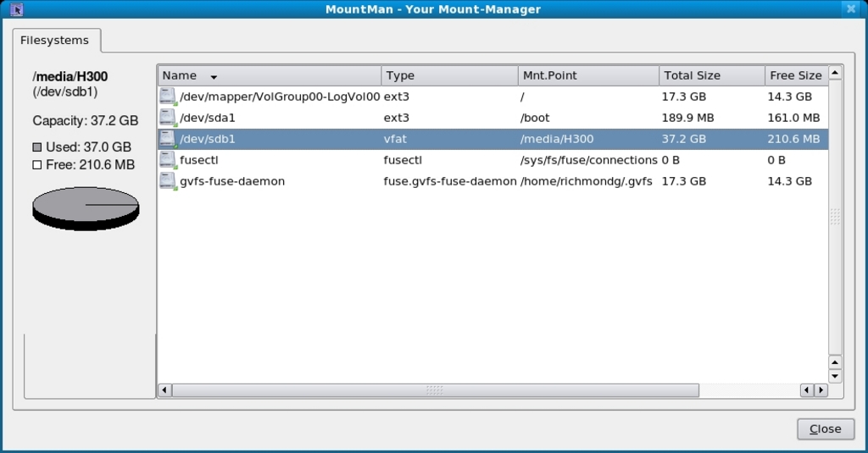The width and height of the screenshot is (868, 453).
Task: Click the vertical scrollbar up arrow at top
Action: click(835, 73)
